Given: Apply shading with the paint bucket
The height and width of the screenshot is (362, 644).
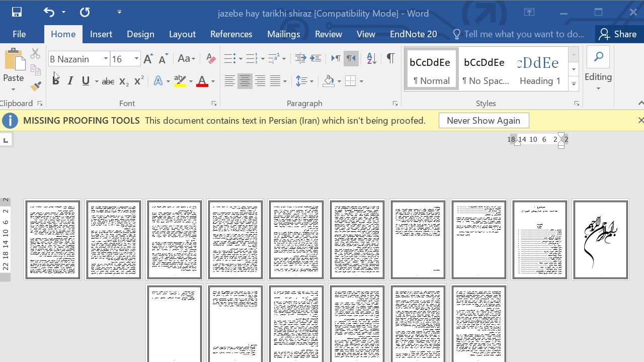Looking at the screenshot, I should click(x=329, y=81).
